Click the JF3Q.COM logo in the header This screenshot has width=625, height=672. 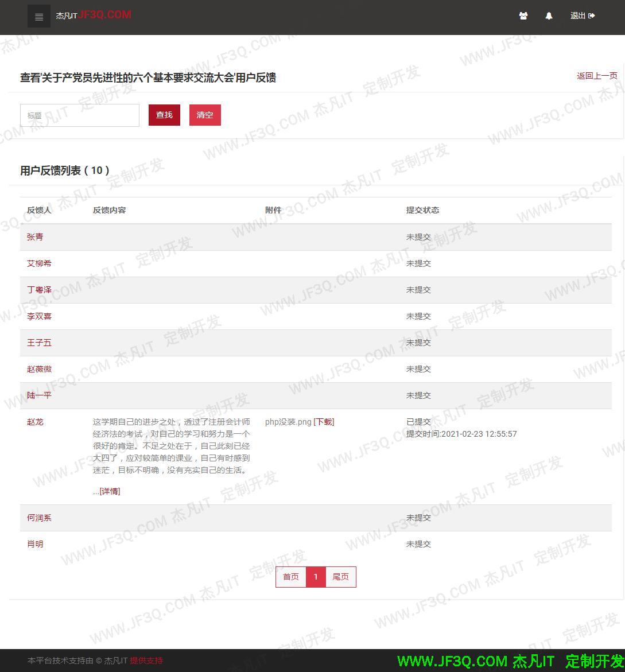point(94,15)
